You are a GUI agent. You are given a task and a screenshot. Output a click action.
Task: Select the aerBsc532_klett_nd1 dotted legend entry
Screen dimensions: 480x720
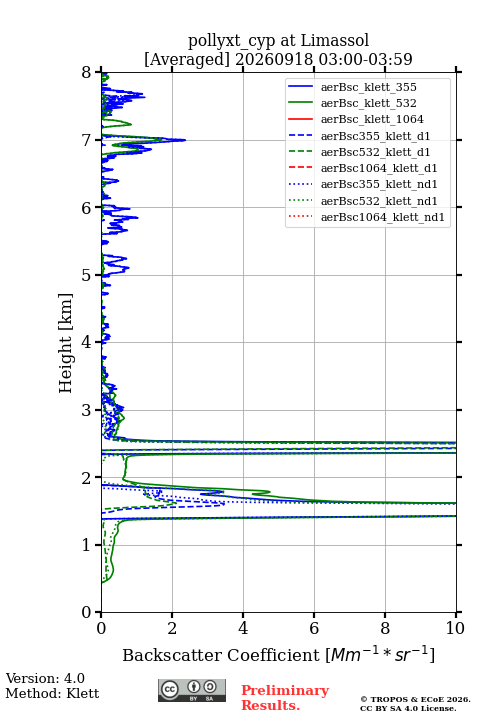pyautogui.click(x=363, y=201)
